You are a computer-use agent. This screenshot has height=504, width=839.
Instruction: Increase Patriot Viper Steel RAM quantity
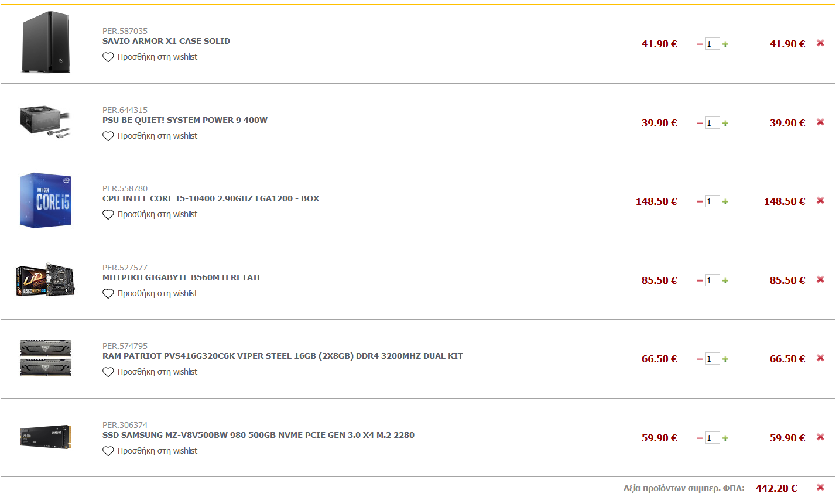click(x=725, y=359)
